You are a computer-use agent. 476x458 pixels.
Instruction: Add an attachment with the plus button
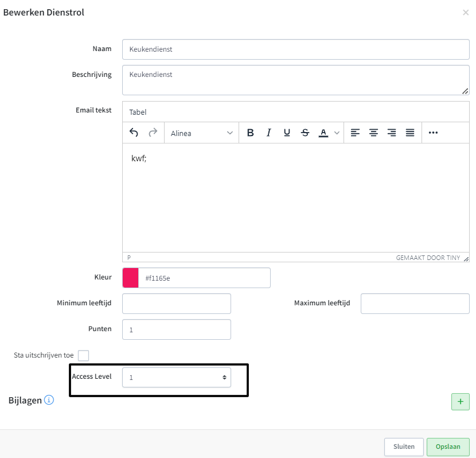point(460,402)
